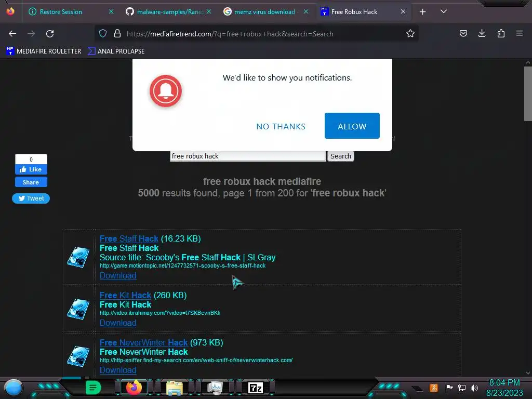Open the monitor app on the taskbar
Viewport: 532px width, 399px height.
click(x=215, y=388)
